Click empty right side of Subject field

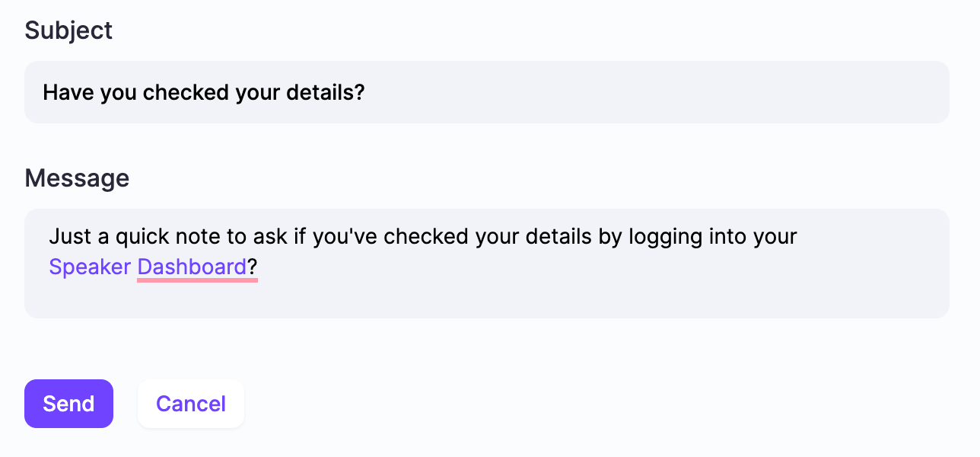pyautogui.click(x=685, y=92)
